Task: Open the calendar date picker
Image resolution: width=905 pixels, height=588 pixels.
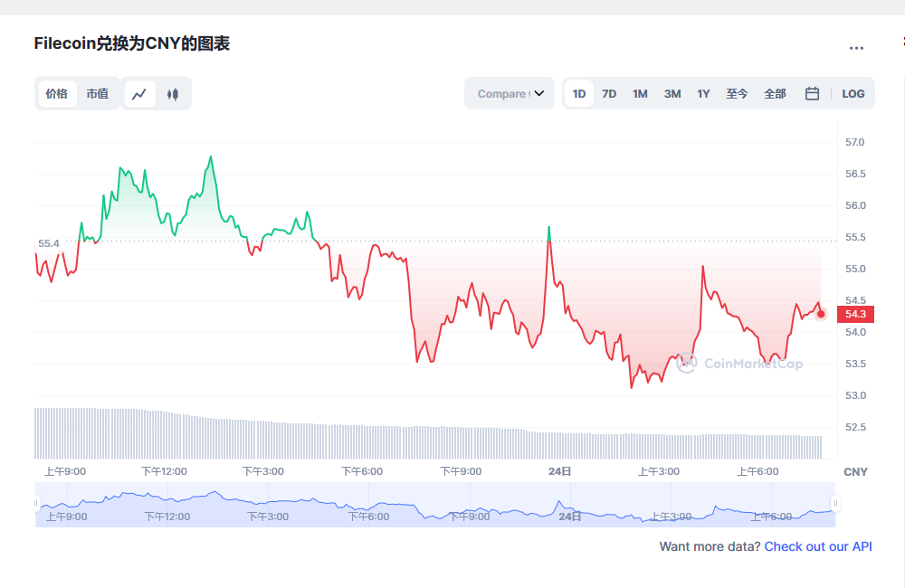Action: [812, 93]
